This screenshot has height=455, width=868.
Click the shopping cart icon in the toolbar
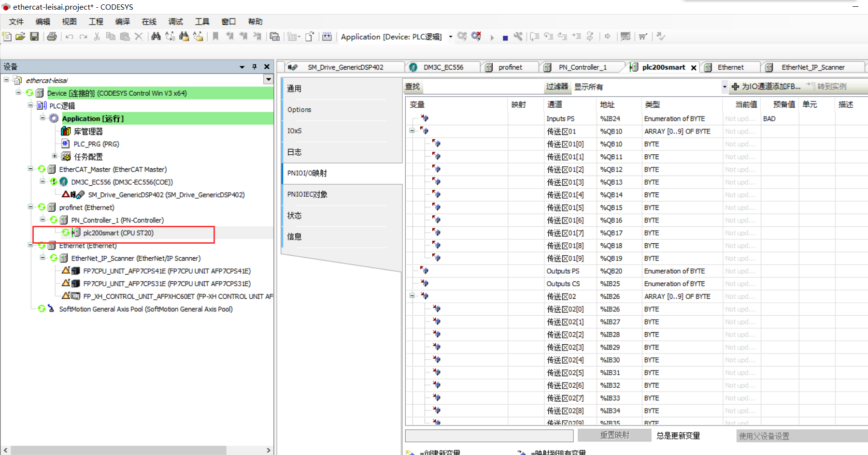coord(642,37)
